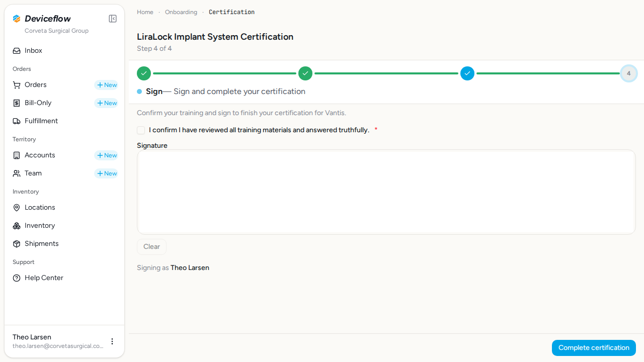Create a new order with New button
Screen dimensions: 644x362
click(x=107, y=85)
